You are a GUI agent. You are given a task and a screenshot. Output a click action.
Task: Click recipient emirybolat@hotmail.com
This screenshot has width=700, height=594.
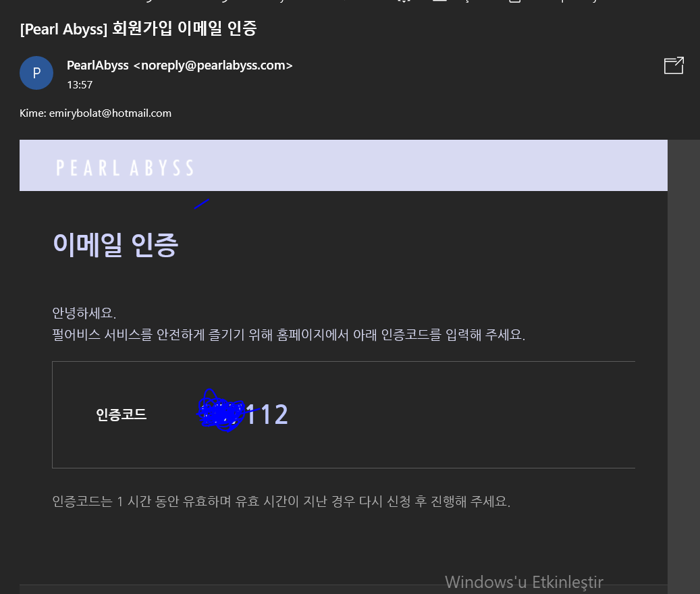[x=110, y=113]
